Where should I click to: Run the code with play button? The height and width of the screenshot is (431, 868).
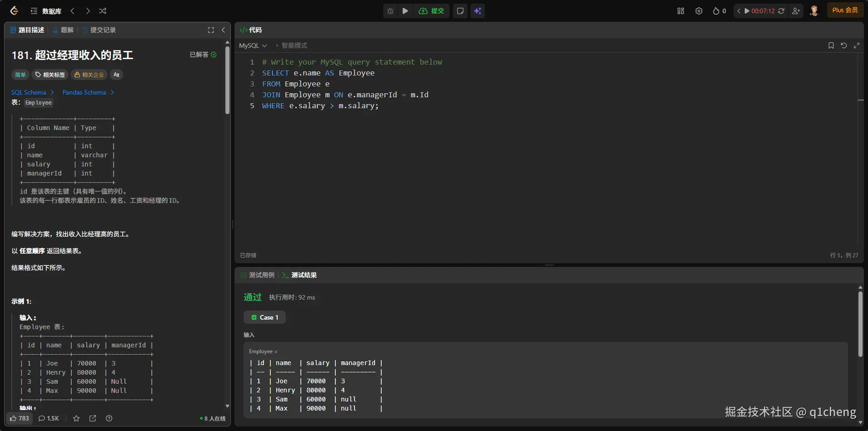point(405,11)
